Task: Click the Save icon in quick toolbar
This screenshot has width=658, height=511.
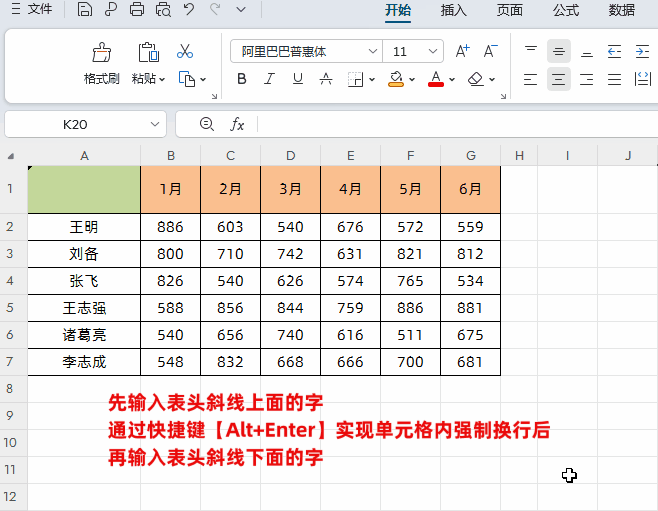Action: (x=85, y=10)
